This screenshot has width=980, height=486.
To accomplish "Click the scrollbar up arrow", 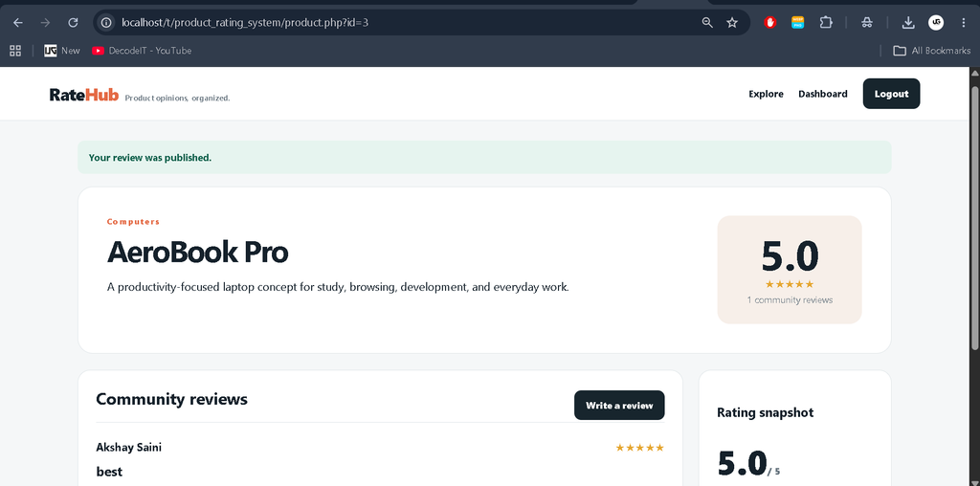I will (x=974, y=73).
